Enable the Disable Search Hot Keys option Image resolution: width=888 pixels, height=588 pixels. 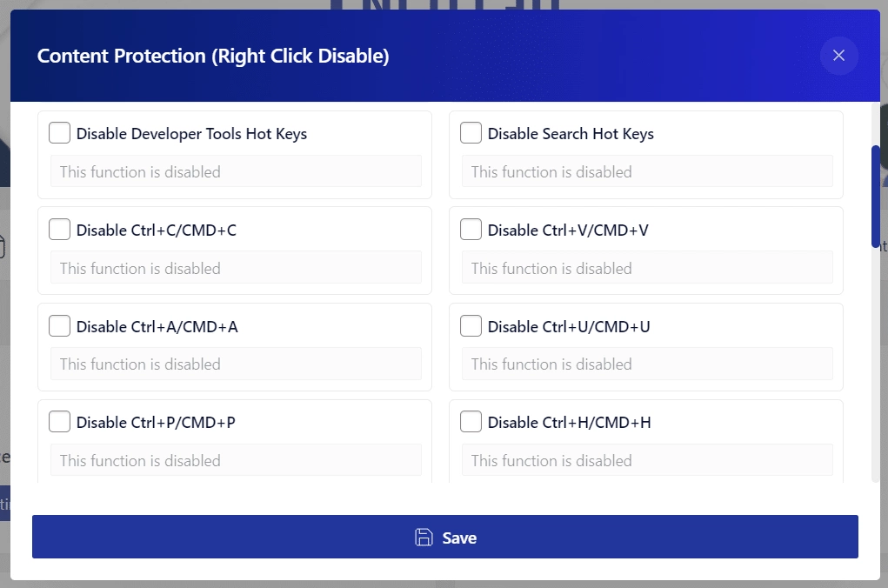click(471, 132)
